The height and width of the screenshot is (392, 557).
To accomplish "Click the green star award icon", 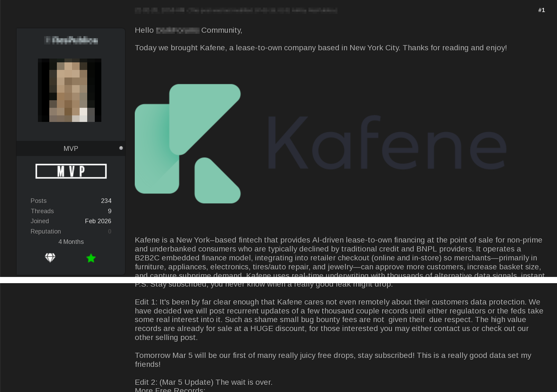I will click(x=91, y=258).
